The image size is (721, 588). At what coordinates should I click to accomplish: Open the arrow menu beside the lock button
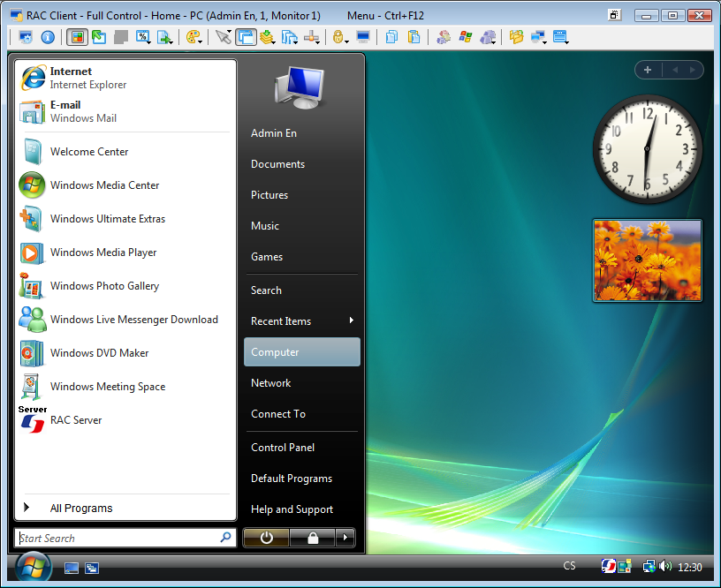click(345, 538)
